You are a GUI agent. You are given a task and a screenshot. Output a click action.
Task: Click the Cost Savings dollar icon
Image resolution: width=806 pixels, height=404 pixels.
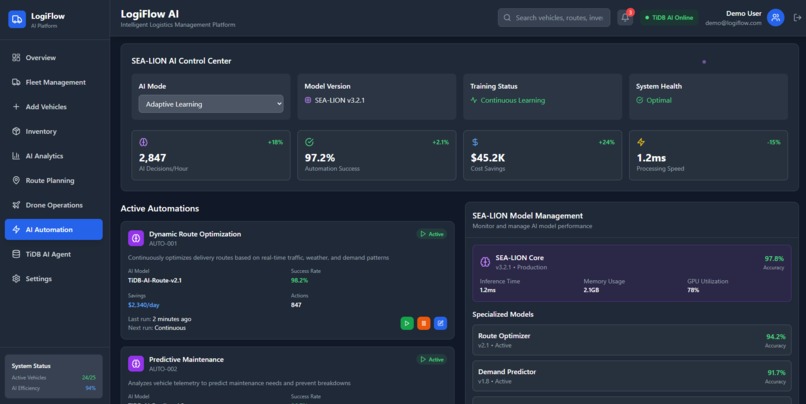point(475,142)
